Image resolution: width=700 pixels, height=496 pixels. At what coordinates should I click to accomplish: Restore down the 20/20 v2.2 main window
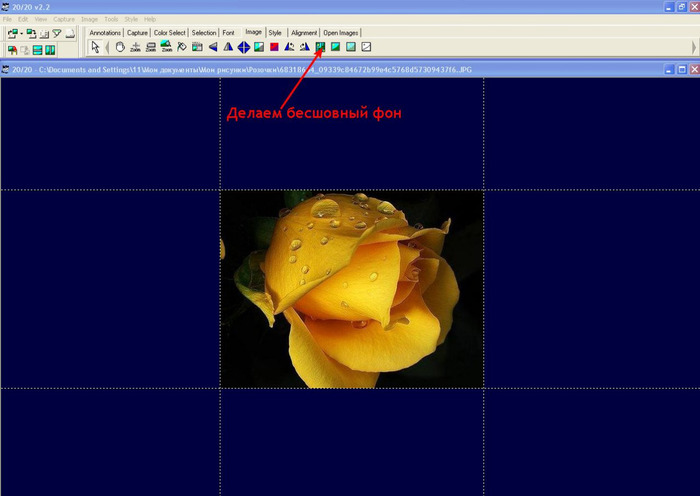[682, 7]
